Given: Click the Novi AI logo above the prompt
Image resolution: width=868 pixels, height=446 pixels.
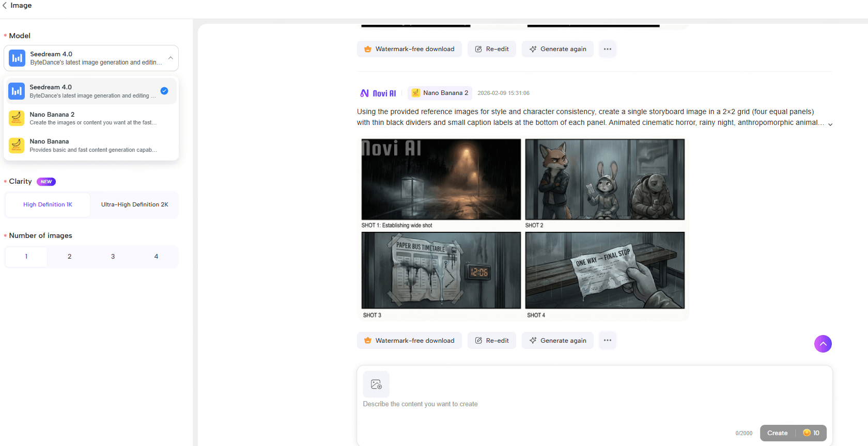Looking at the screenshot, I should 378,93.
